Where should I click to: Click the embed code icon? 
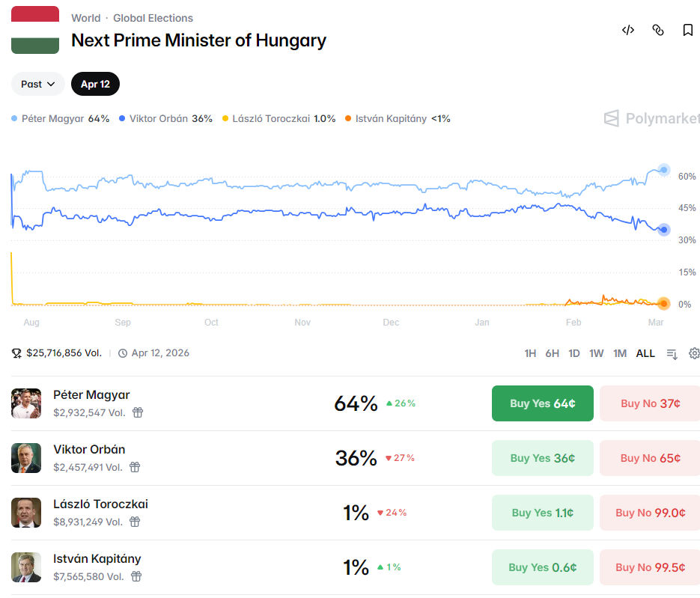[x=628, y=30]
